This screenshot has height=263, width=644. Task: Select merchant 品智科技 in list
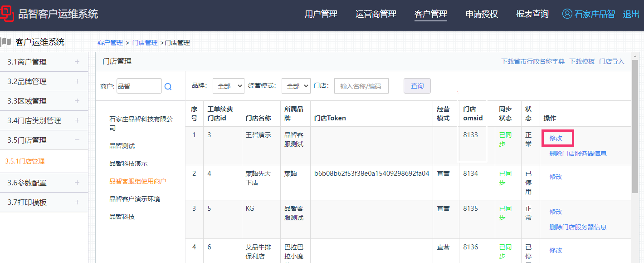(122, 217)
